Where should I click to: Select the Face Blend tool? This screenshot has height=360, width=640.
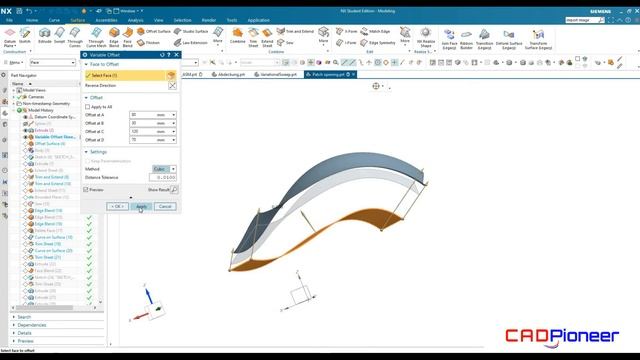tap(128, 37)
